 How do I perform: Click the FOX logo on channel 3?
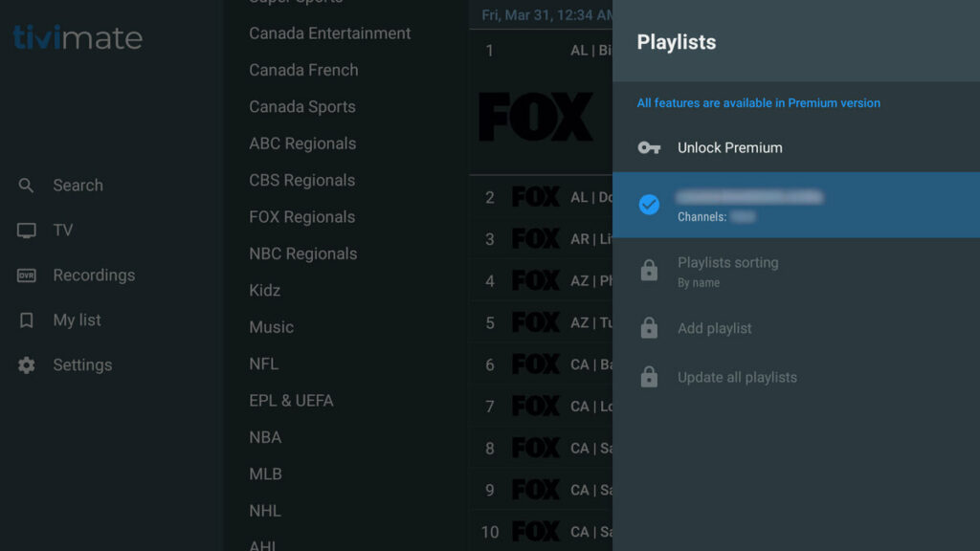coord(536,238)
